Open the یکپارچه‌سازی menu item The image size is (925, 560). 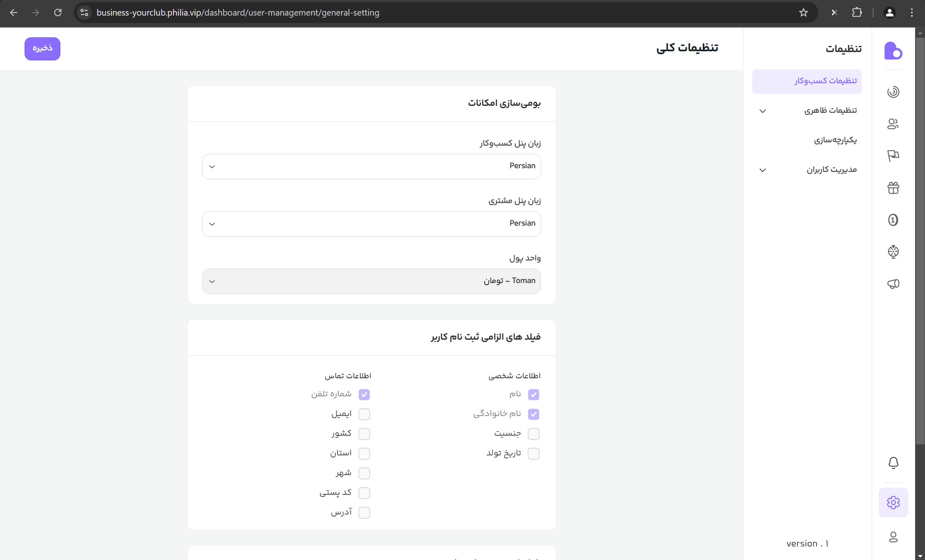pos(835,140)
